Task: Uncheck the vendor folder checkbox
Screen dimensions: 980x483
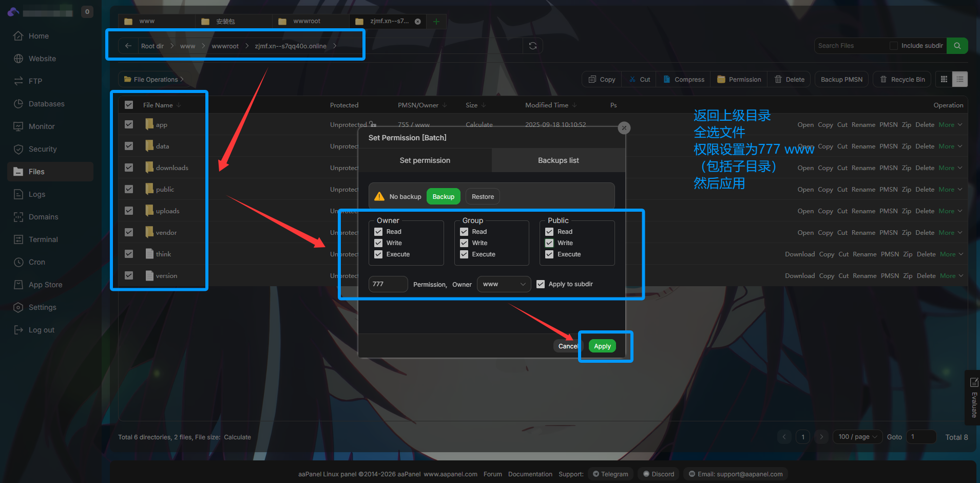Action: point(129,232)
